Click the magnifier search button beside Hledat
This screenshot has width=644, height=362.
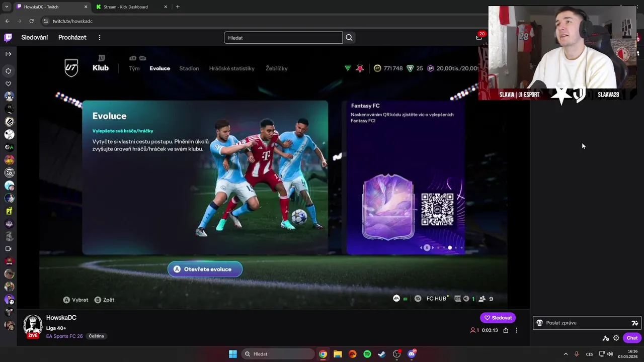tap(349, 37)
